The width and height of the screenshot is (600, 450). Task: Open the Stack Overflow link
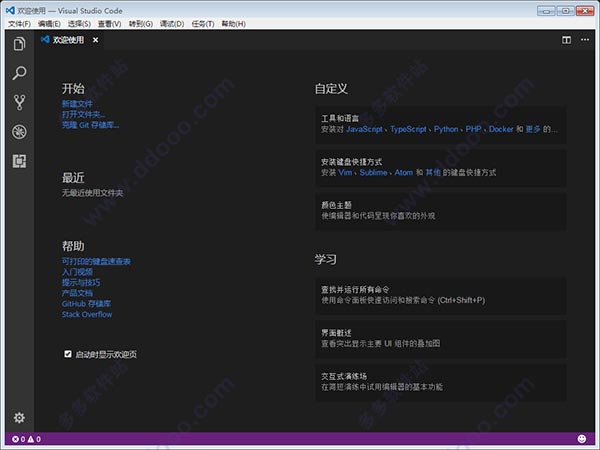tap(87, 315)
